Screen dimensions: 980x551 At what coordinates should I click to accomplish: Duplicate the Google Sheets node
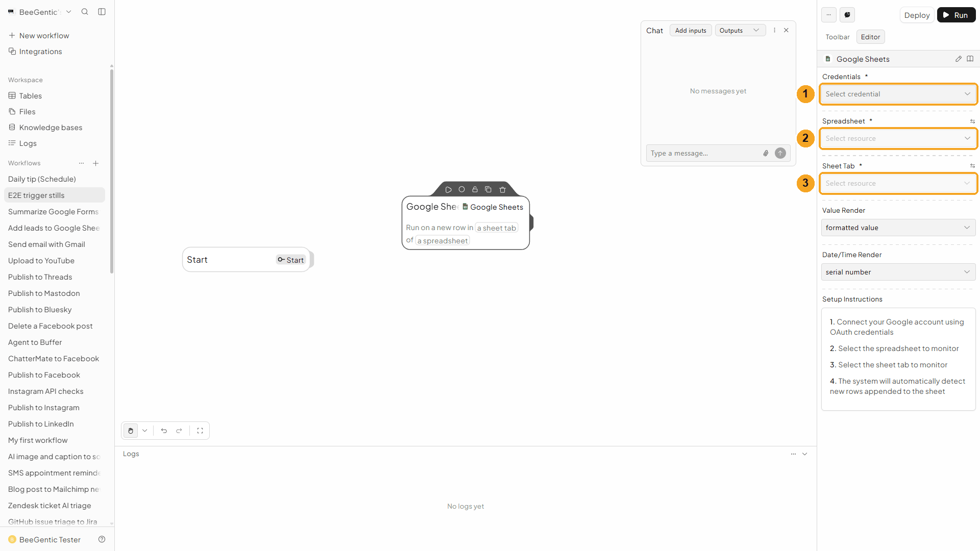[x=488, y=189]
